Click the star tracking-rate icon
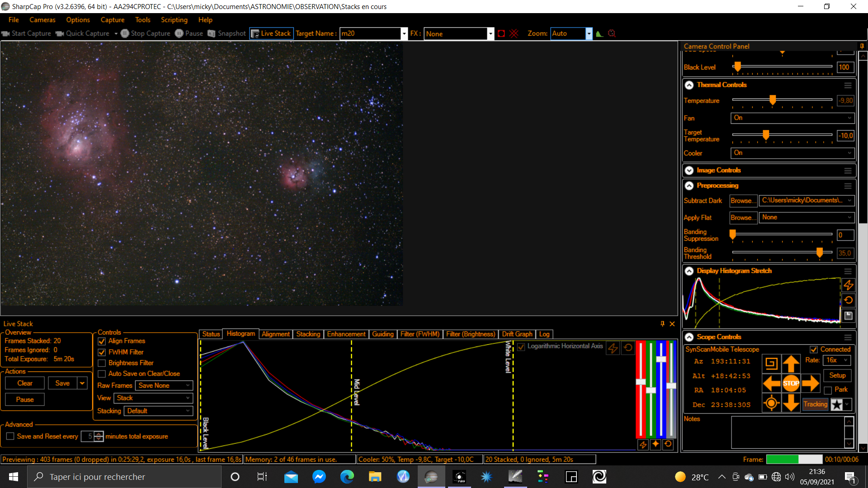The width and height of the screenshot is (868, 488). [837, 404]
